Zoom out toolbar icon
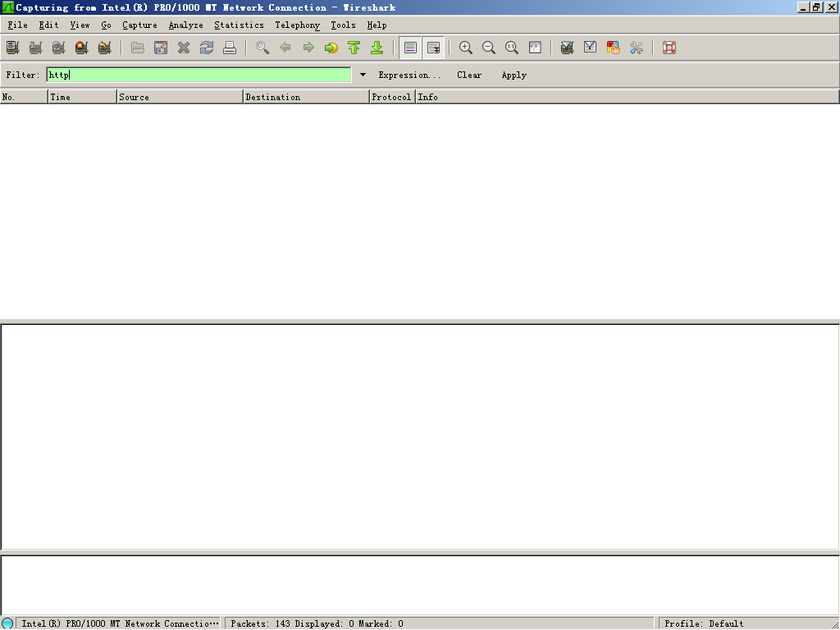 tap(489, 48)
